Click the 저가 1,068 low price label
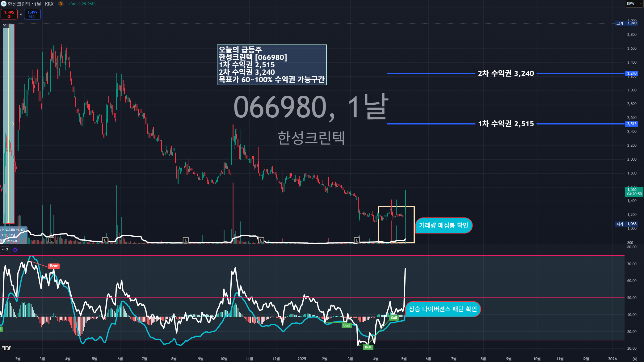 626,224
